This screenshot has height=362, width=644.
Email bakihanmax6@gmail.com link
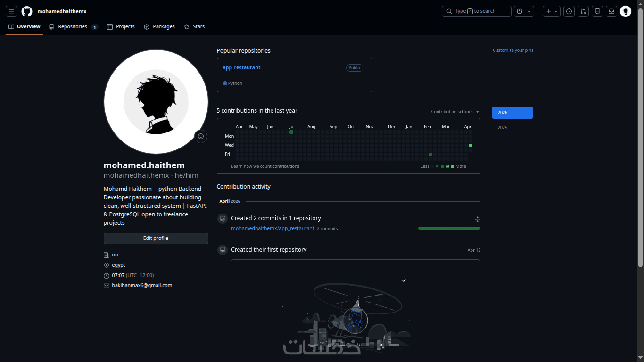click(142, 286)
